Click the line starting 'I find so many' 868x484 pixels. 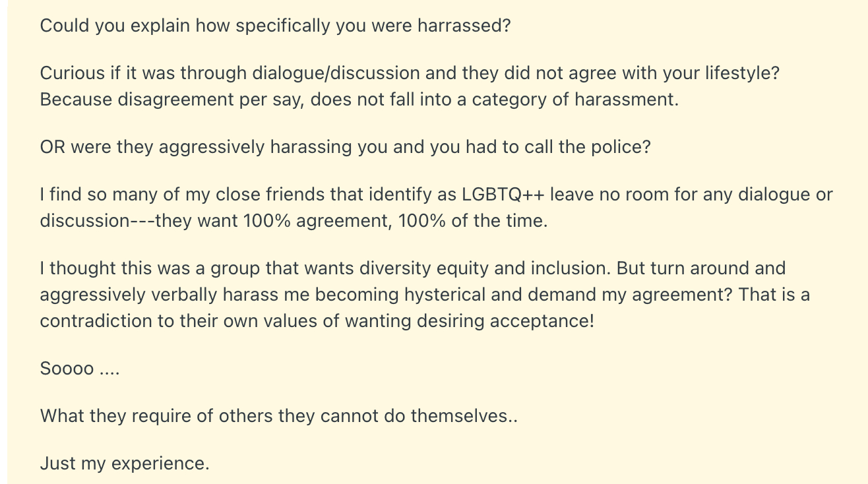(x=436, y=195)
